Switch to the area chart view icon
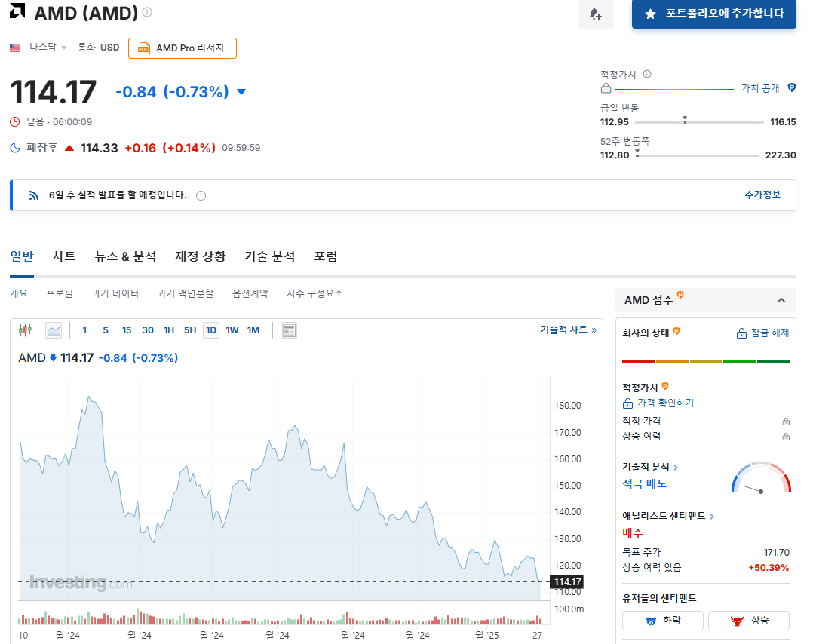 tap(53, 330)
